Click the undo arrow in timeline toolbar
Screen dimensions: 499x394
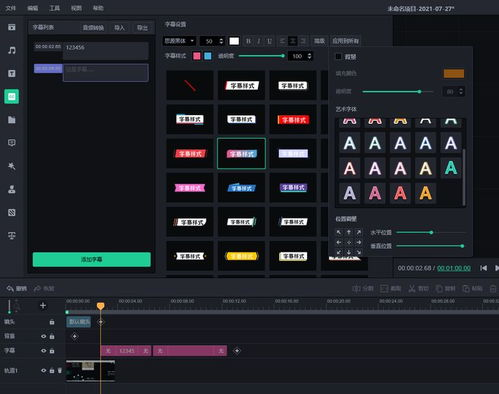click(10, 289)
